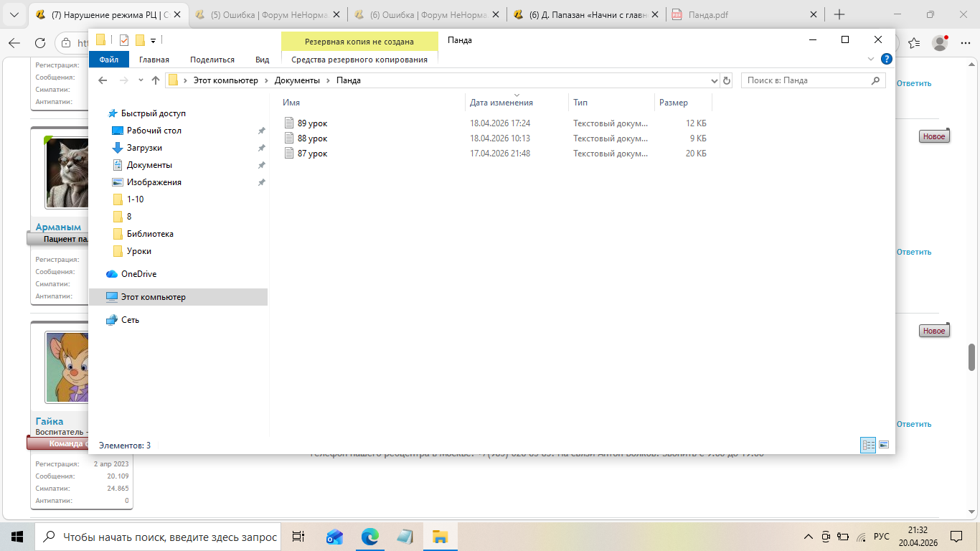Viewport: 980px width, 551px height.
Task: Open OneDrive in navigation pane
Action: click(138, 274)
